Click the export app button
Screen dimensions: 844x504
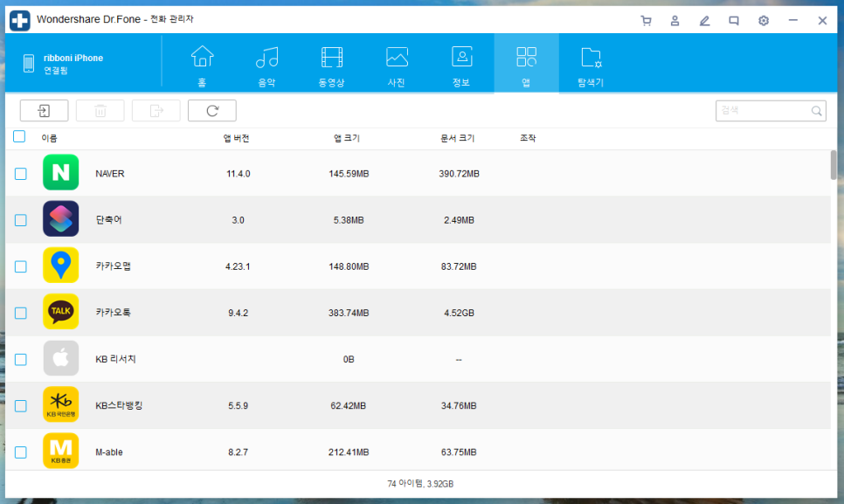(156, 111)
